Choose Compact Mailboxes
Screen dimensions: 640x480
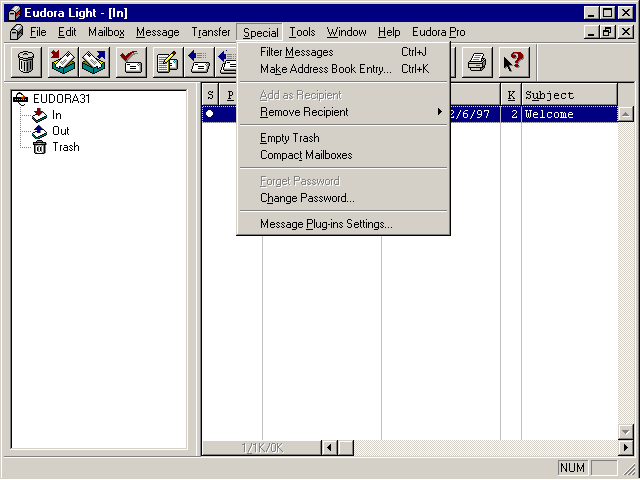coord(343,155)
